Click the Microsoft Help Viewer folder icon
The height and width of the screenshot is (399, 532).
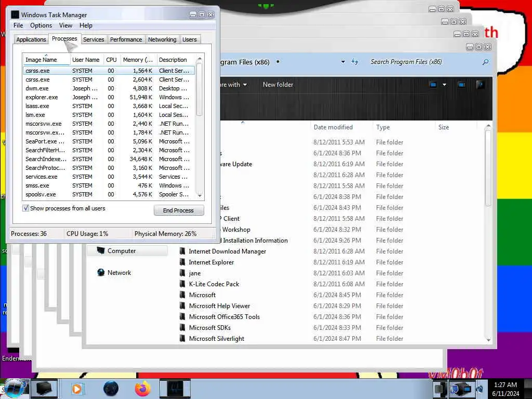coord(182,305)
